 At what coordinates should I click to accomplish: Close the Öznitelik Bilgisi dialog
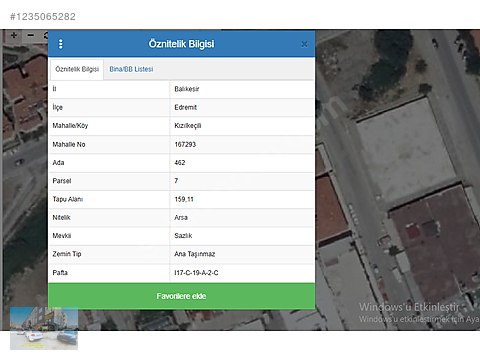click(304, 44)
